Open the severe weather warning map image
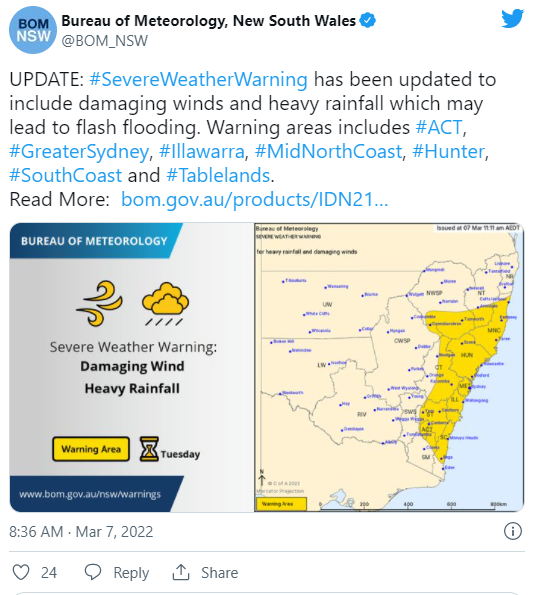Image resolution: width=540 pixels, height=595 pixels. (389, 367)
